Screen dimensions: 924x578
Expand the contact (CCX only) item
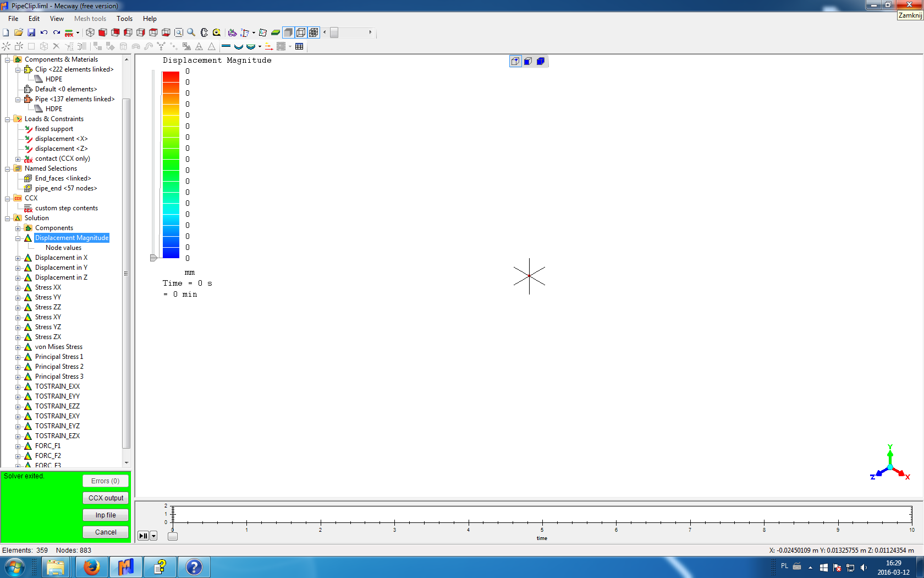point(18,159)
